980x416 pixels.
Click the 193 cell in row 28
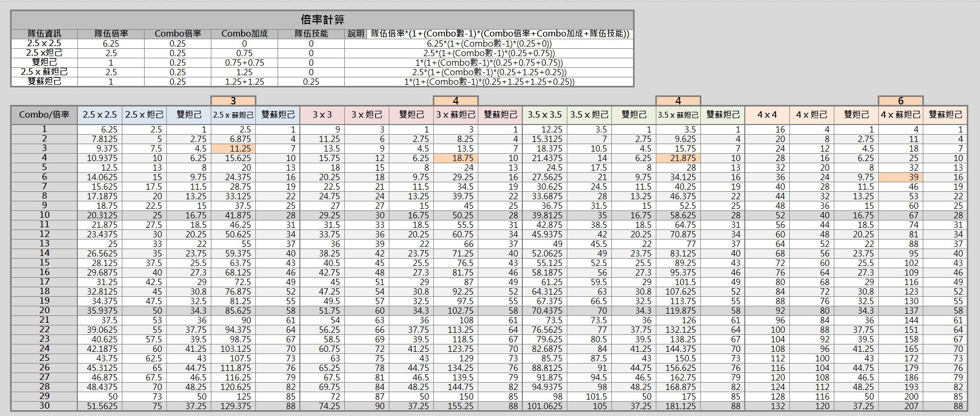(901, 387)
